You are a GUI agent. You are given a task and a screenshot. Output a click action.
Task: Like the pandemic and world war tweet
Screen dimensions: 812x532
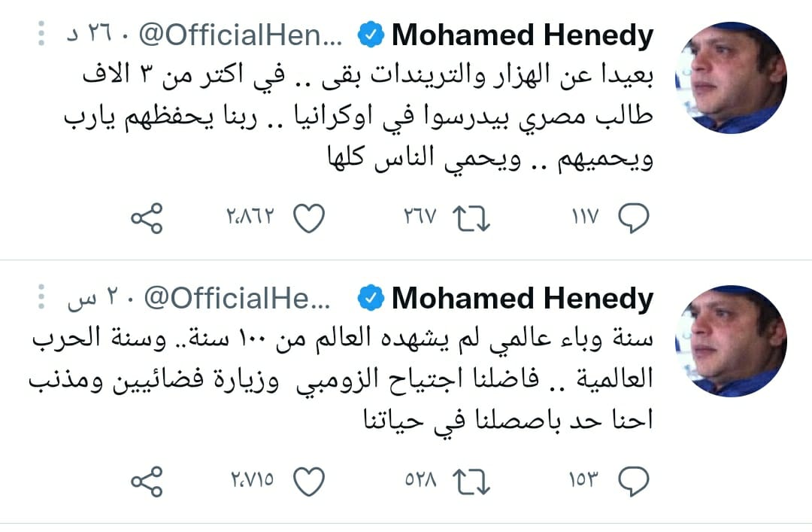coord(308,480)
